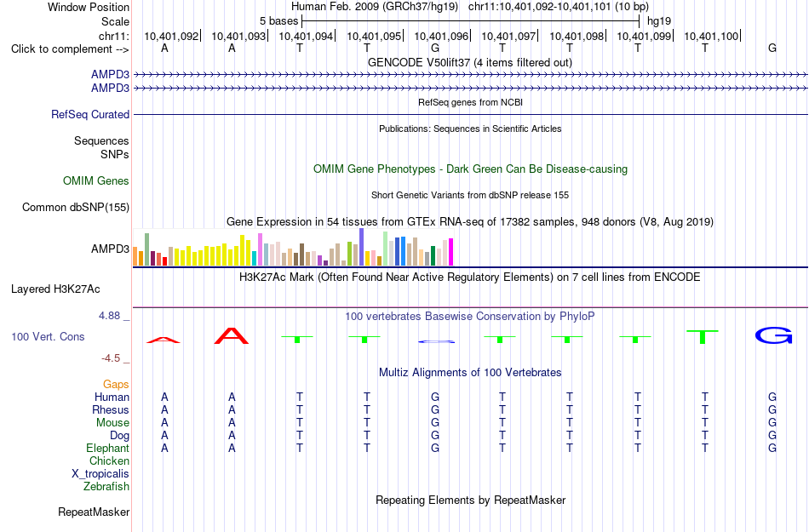This screenshot has width=809, height=532.
Task: Click Publications: Sequences in Scientific Articles title
Action: point(470,129)
